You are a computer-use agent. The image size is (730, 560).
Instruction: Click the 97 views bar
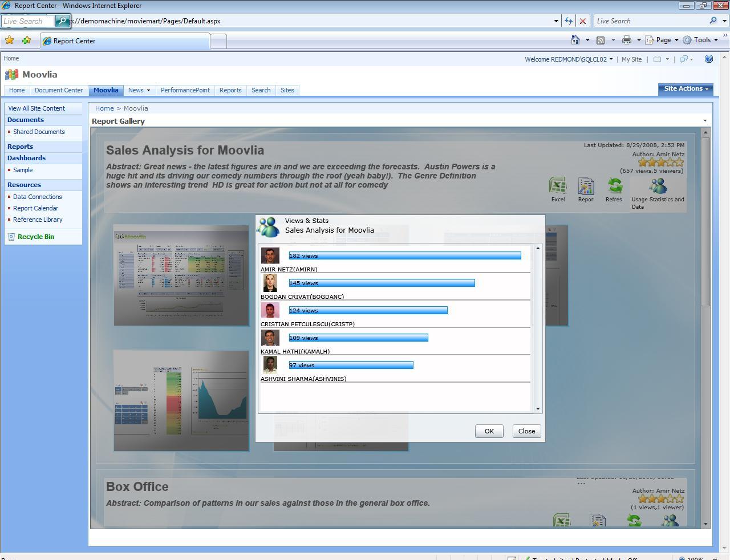click(351, 365)
